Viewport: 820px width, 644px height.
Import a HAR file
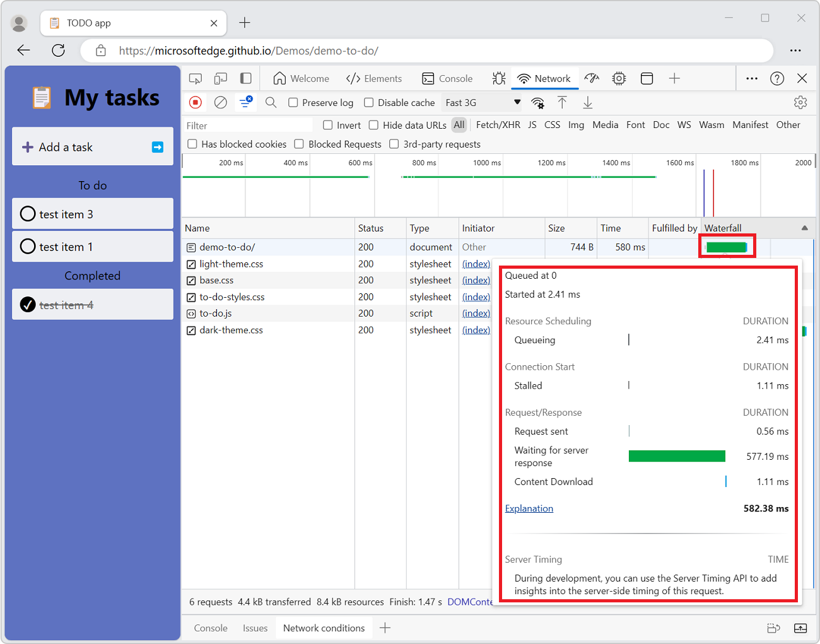[562, 102]
